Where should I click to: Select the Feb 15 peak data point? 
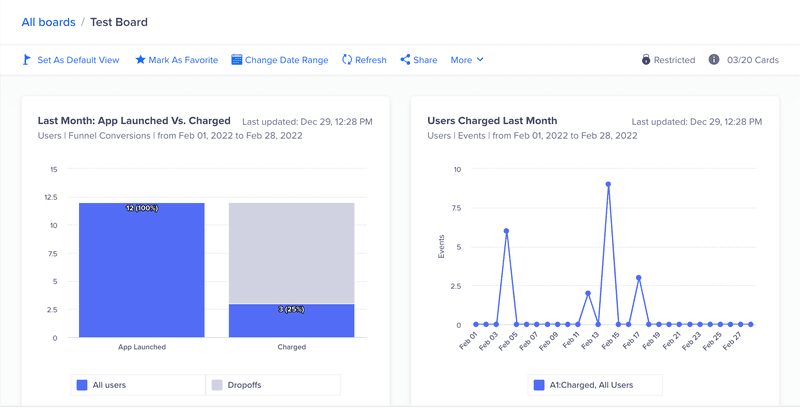pos(608,184)
